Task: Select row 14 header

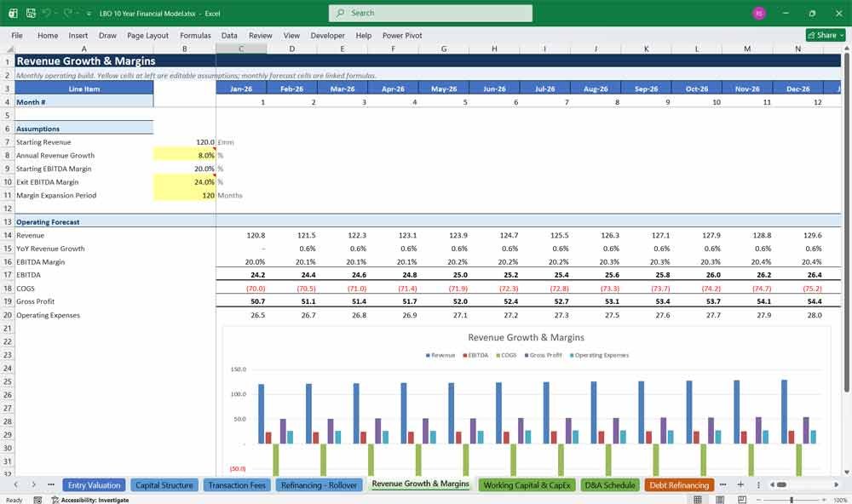Action: (x=8, y=235)
